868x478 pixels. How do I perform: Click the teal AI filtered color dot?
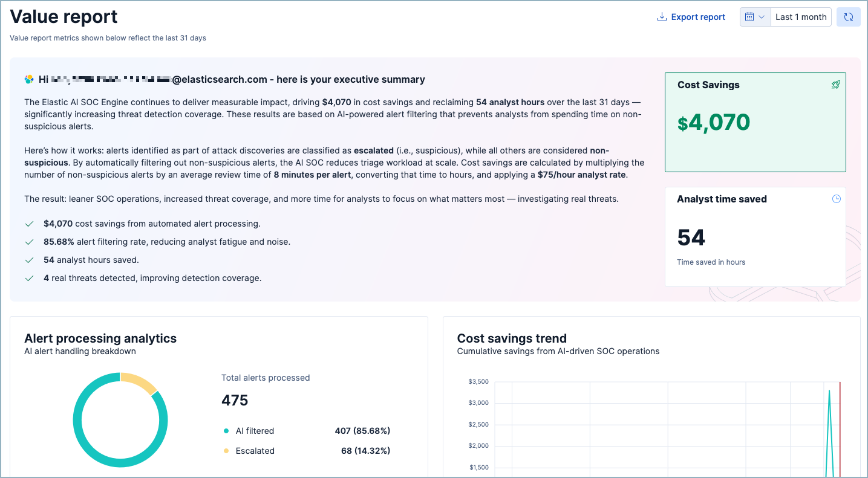[226, 431]
